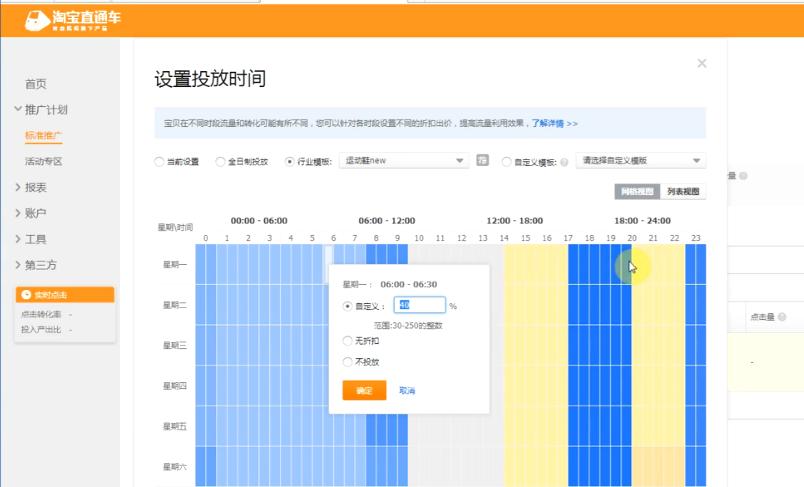Click the 18:00 - 24:00 time header
This screenshot has width=804, height=487.
coord(642,220)
